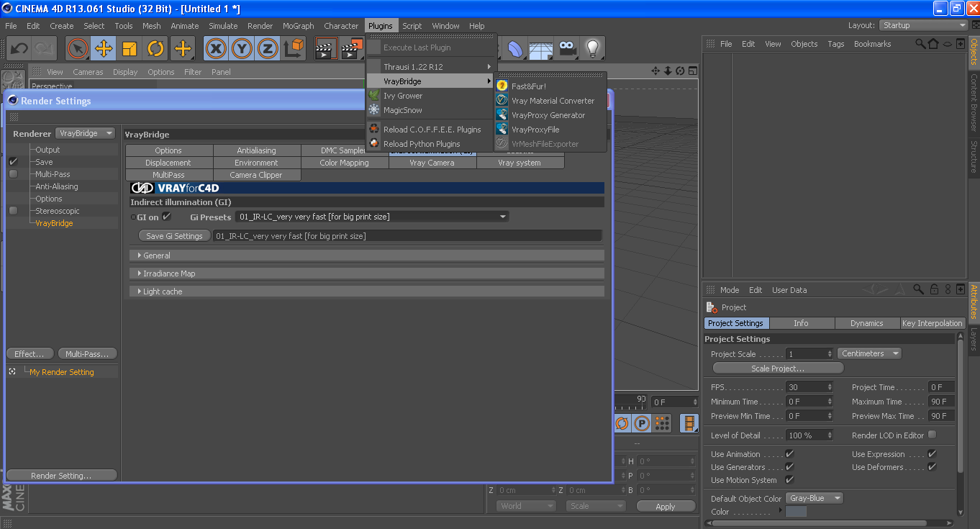This screenshot has height=529, width=980.
Task: Click the Save Gi Settings button
Action: click(174, 235)
